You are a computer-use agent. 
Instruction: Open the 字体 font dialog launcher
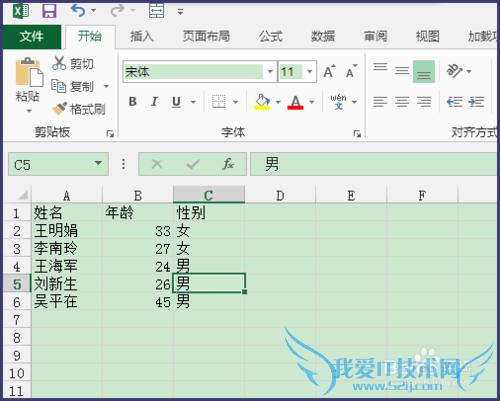pyautogui.click(x=357, y=134)
